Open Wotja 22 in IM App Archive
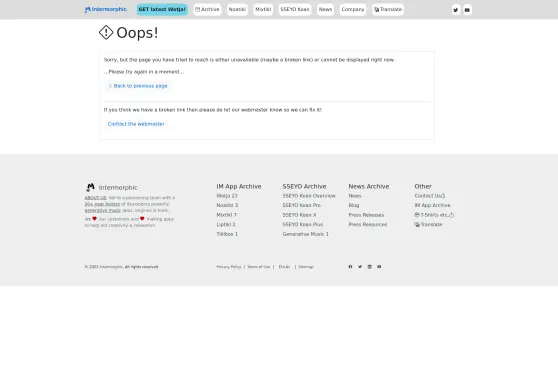This screenshot has width=558, height=382. tap(227, 196)
